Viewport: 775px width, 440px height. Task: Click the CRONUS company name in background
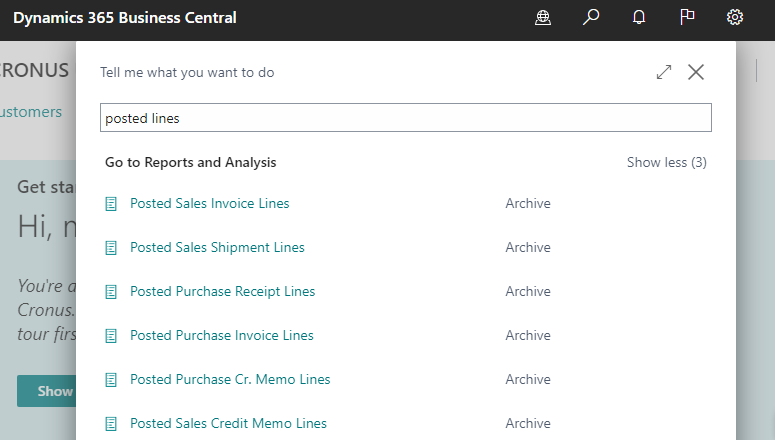[34, 70]
